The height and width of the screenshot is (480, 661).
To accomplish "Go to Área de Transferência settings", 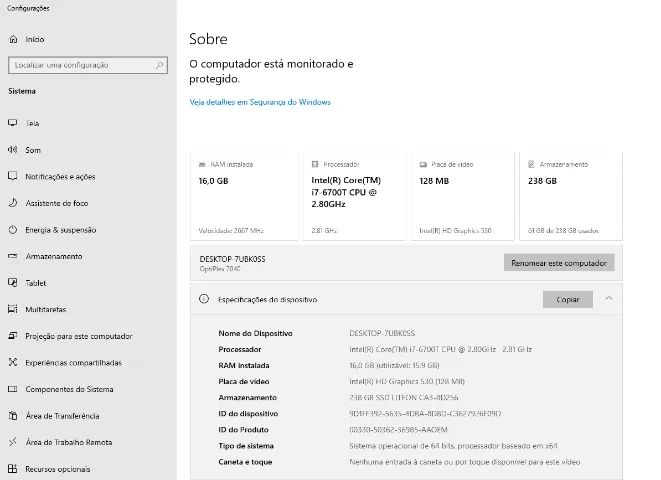I will (x=62, y=416).
